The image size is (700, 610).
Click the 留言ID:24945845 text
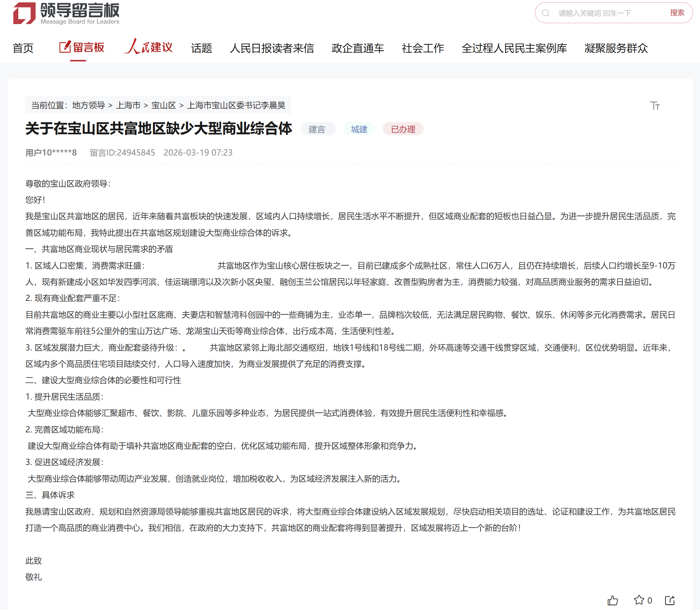[123, 153]
